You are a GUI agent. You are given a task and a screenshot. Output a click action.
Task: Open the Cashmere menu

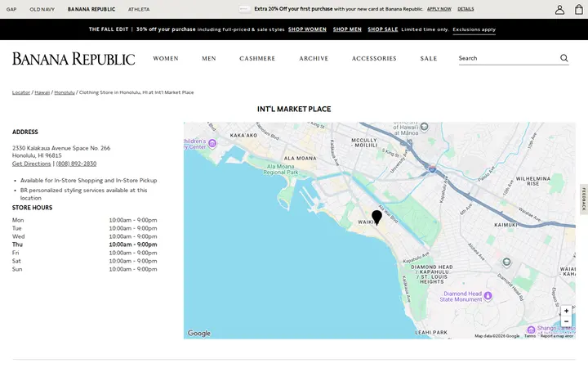257,58
